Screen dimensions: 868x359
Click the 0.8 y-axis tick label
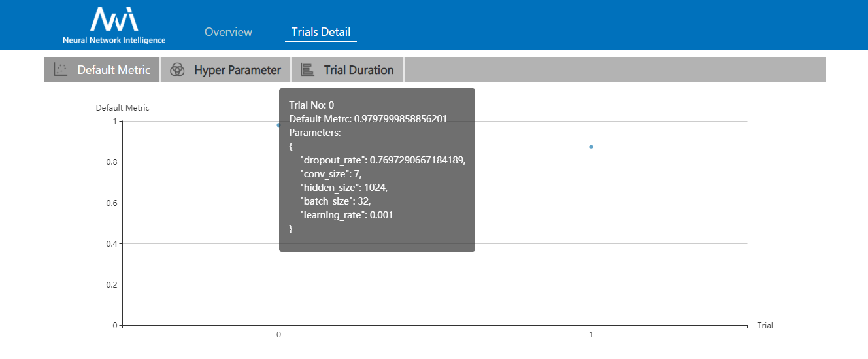(110, 162)
